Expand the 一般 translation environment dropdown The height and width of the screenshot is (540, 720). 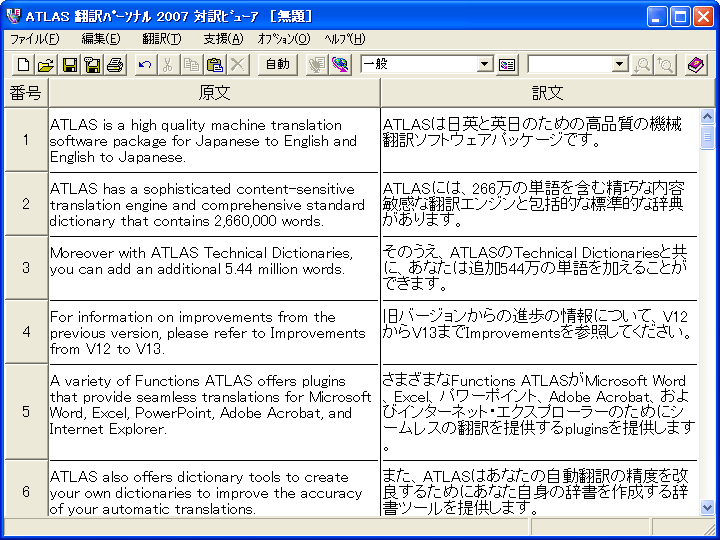point(484,65)
